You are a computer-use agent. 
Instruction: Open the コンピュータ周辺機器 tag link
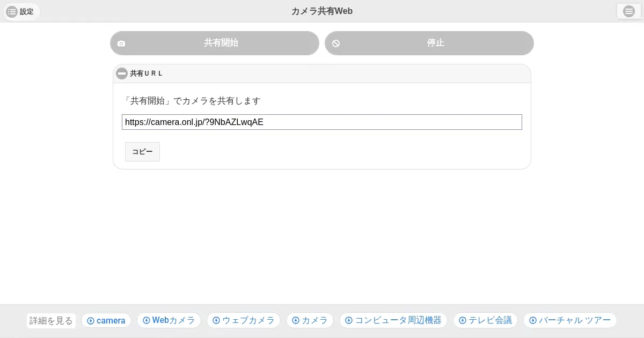[393, 321]
